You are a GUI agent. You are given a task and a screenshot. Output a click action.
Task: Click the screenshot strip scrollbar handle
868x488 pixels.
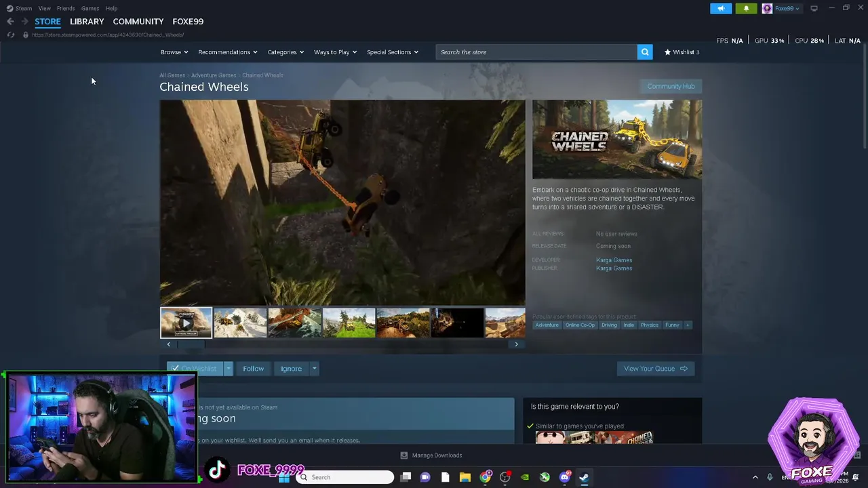191,344
